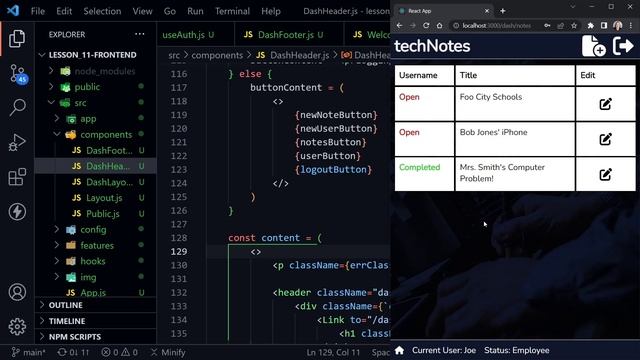Open Accounts menu in activity bar

(17, 292)
